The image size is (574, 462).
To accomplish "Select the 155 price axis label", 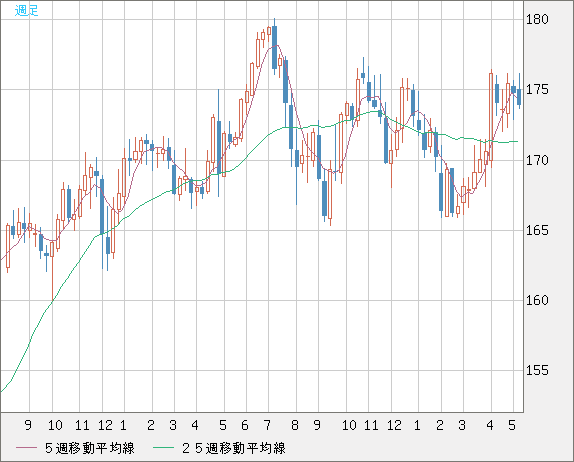I will point(537,370).
